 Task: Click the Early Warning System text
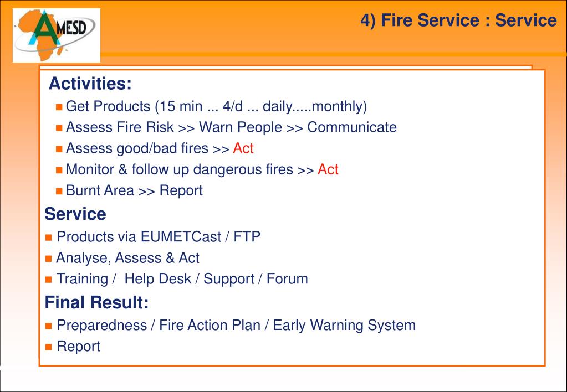(344, 325)
